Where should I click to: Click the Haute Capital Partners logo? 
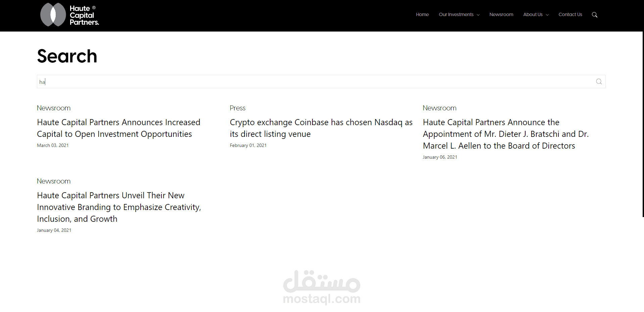click(69, 15)
